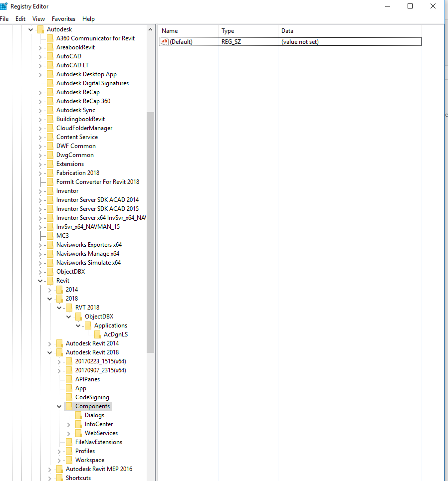Viewport: 448px width, 481px height.
Task: Collapse the Revit key
Action: point(40,281)
